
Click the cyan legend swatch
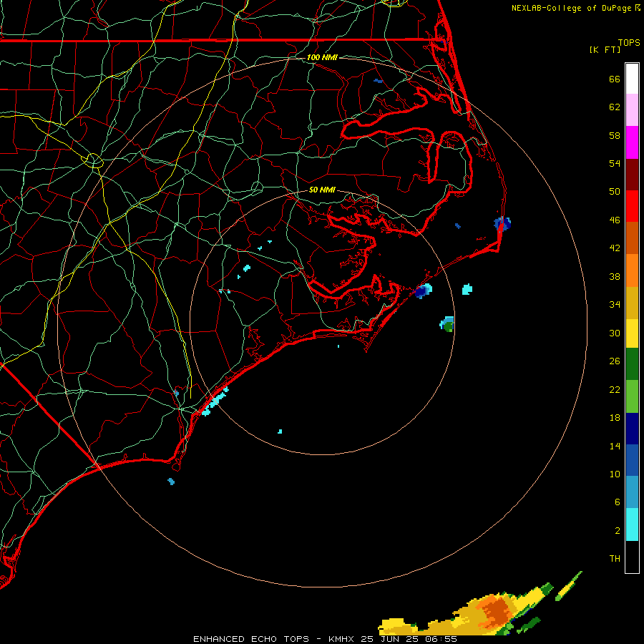(x=632, y=525)
